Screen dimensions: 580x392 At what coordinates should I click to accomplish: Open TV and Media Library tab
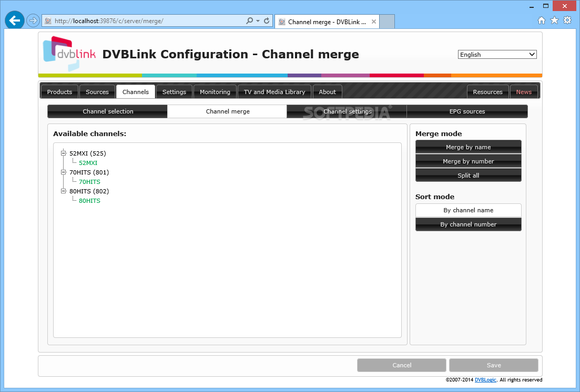[x=274, y=92]
